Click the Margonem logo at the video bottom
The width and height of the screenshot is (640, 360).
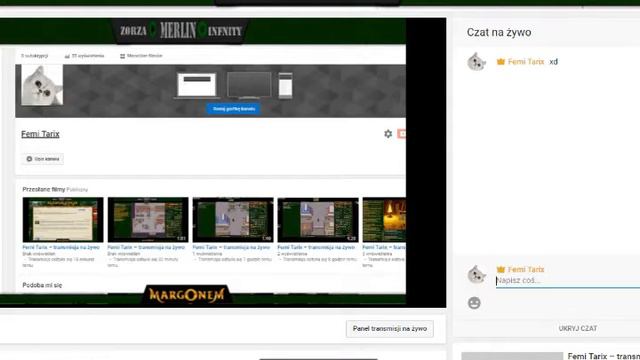pyautogui.click(x=187, y=295)
